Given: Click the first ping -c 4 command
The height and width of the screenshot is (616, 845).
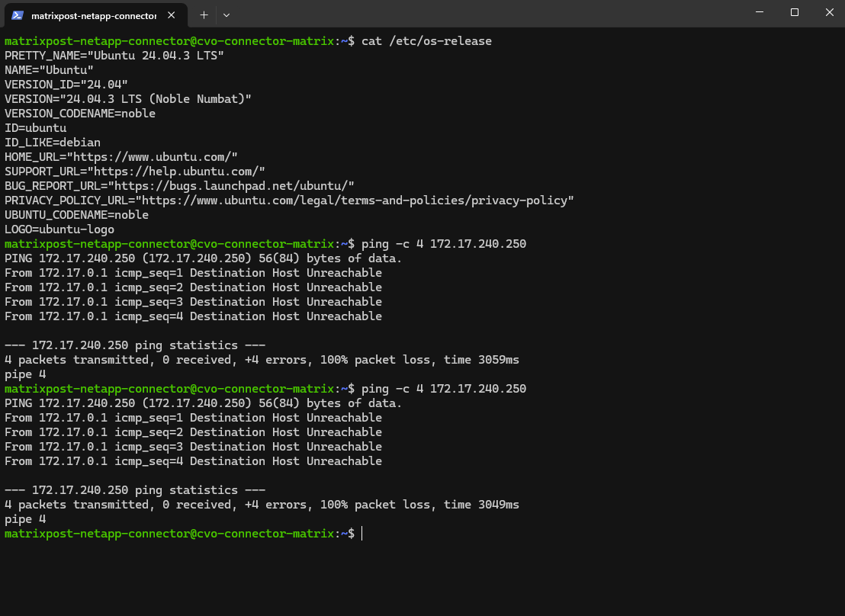Looking at the screenshot, I should click(x=444, y=244).
